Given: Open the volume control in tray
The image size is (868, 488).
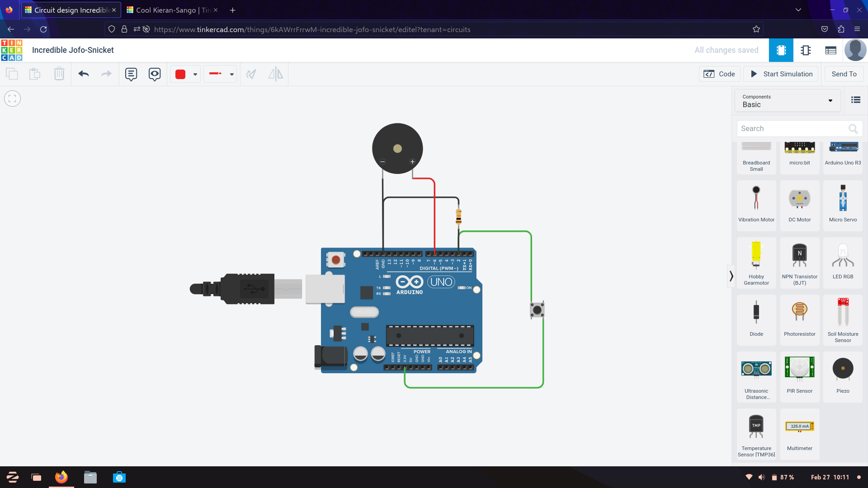Looking at the screenshot, I should click(762, 477).
